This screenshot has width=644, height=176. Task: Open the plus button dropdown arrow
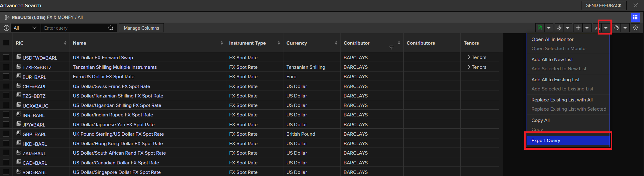(587, 28)
